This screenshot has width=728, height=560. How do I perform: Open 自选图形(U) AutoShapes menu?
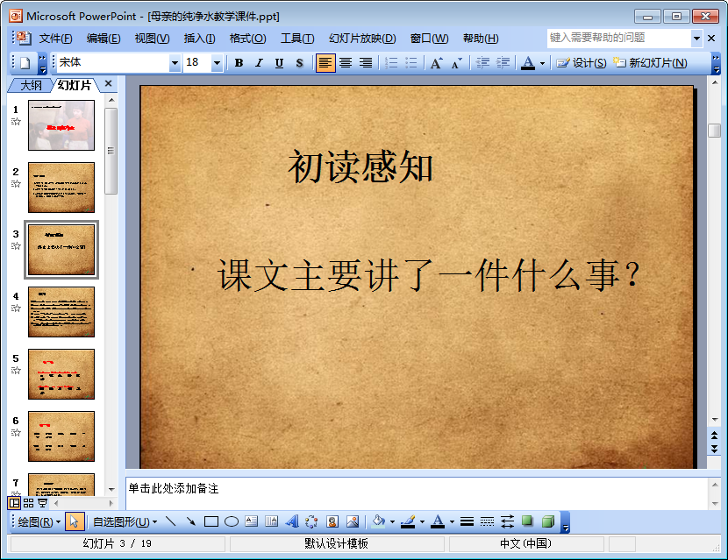[125, 522]
